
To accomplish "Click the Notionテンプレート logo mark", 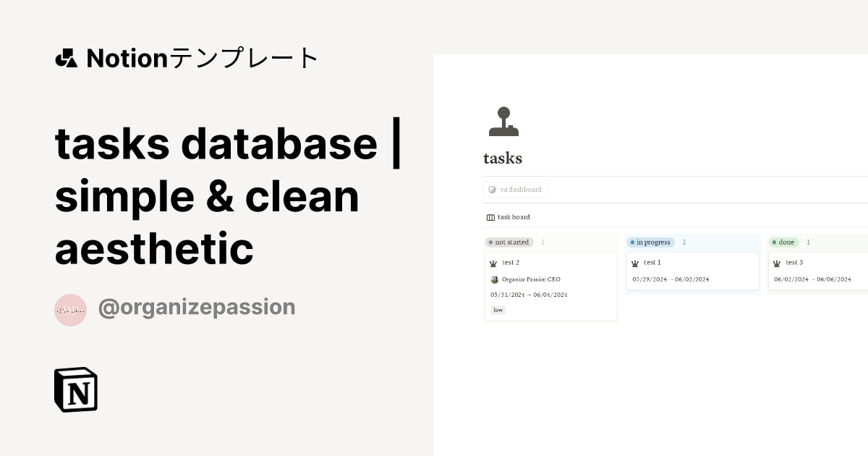I will tap(66, 57).
